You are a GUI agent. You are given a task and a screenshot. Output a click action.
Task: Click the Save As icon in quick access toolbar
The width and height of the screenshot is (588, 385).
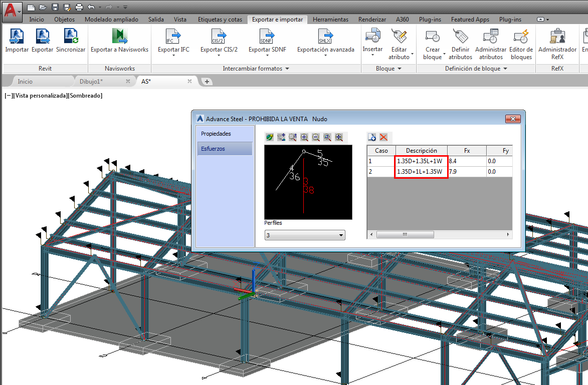point(67,7)
